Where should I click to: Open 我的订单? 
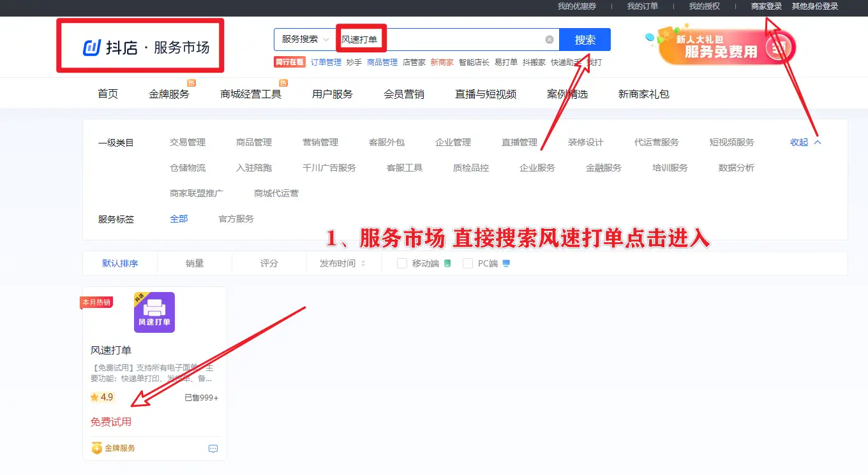click(x=643, y=6)
